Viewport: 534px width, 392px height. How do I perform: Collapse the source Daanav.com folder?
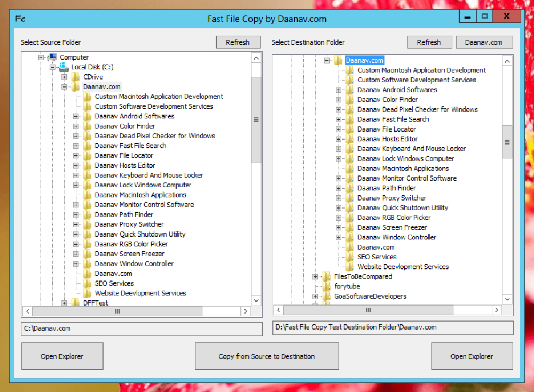pyautogui.click(x=64, y=87)
